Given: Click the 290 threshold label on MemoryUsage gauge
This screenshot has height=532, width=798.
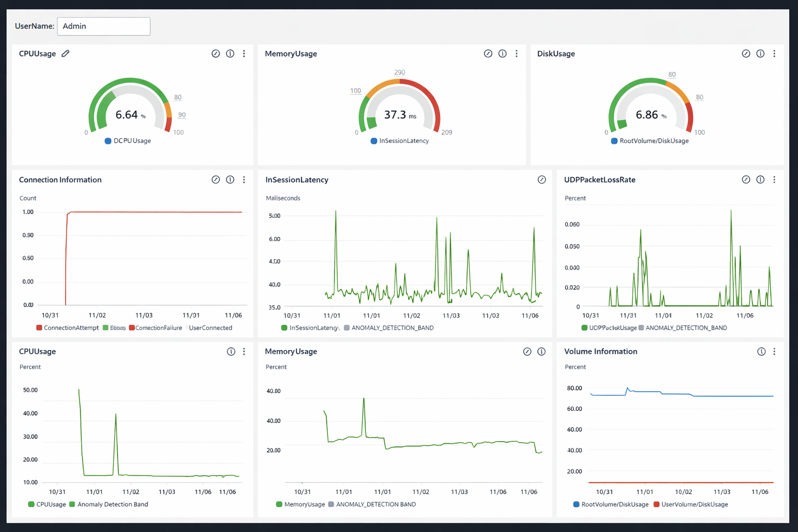Looking at the screenshot, I should pyautogui.click(x=400, y=73).
